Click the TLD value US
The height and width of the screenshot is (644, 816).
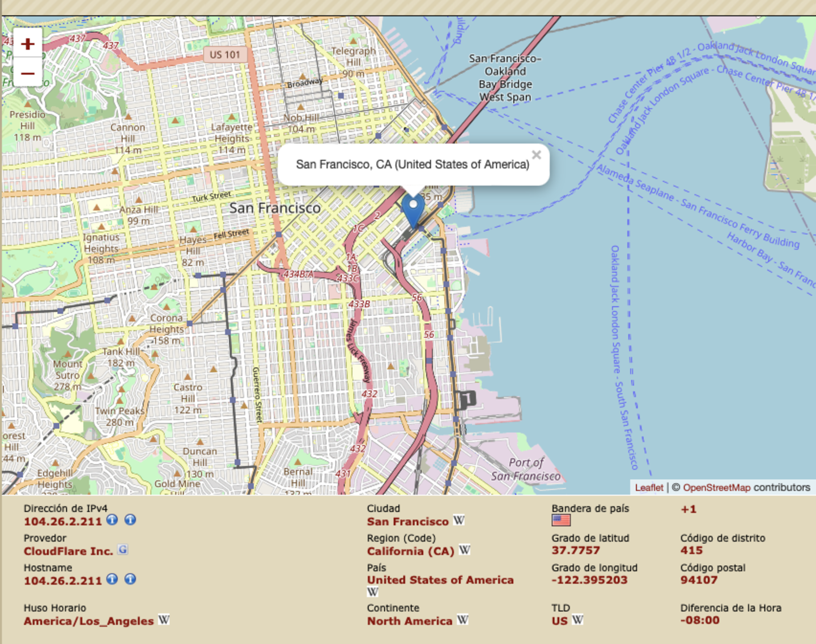tap(560, 621)
